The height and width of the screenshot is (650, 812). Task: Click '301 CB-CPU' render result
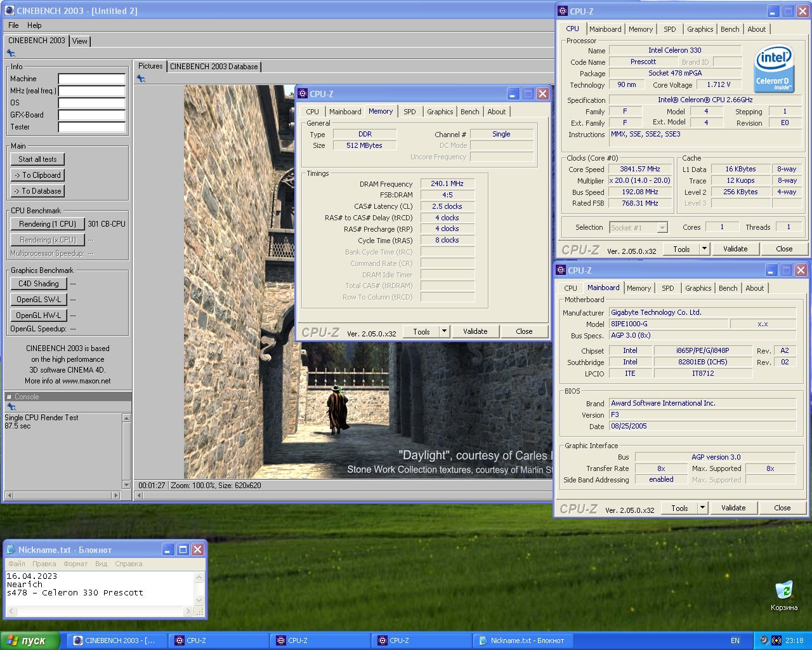[x=107, y=224]
